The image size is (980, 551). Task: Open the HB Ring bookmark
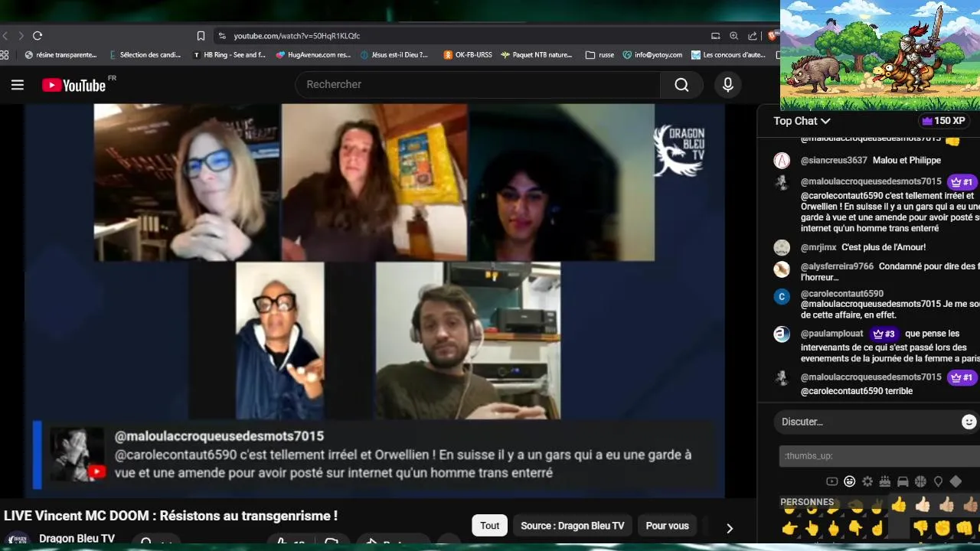pos(229,55)
